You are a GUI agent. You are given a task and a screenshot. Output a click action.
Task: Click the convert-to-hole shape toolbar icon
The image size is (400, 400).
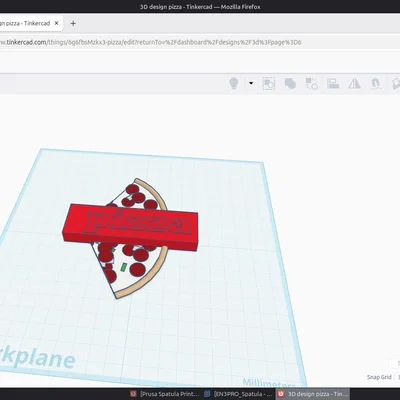click(x=268, y=83)
